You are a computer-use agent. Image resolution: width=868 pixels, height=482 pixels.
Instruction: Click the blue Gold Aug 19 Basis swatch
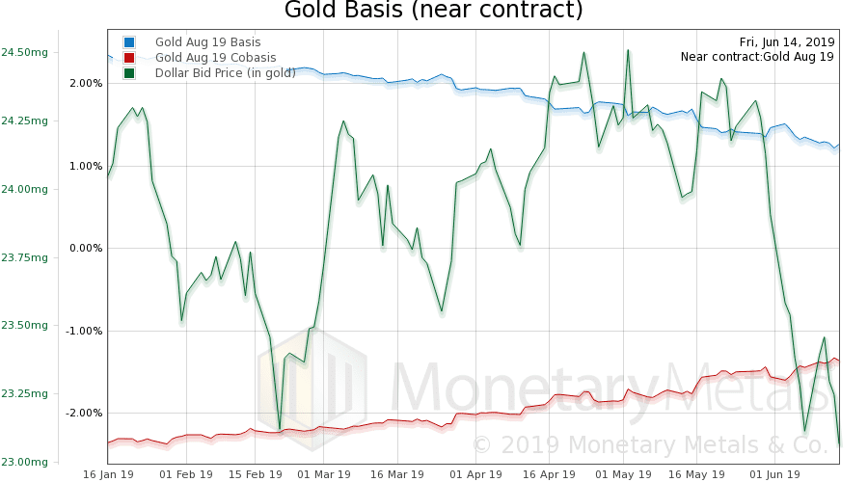coord(129,42)
